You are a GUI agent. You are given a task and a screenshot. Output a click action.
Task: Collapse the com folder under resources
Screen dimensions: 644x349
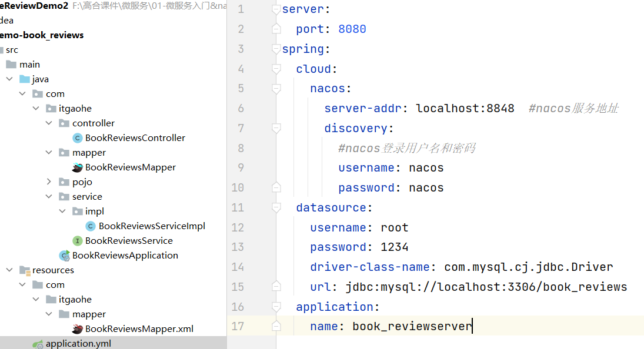point(22,284)
